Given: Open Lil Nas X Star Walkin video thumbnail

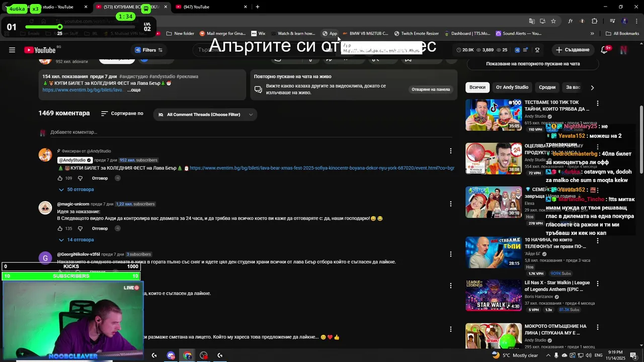Looking at the screenshot, I should pyautogui.click(x=494, y=296).
